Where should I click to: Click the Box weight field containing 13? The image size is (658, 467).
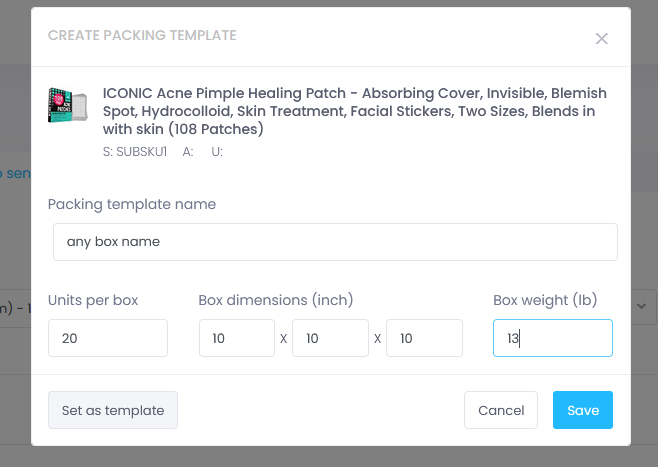point(553,338)
